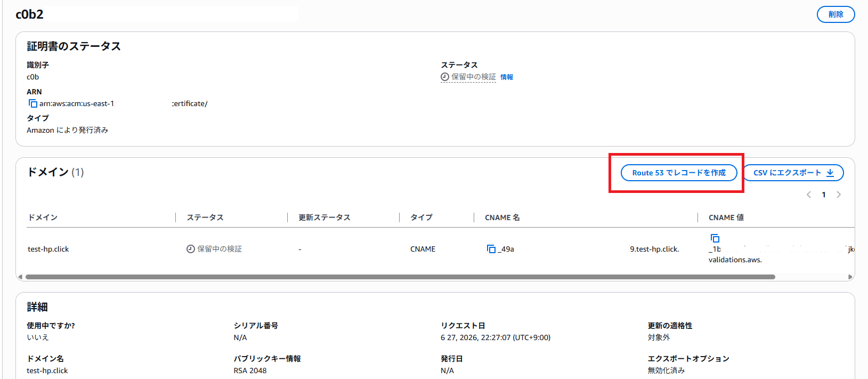Click the 更新ステータス column header

coord(325,217)
